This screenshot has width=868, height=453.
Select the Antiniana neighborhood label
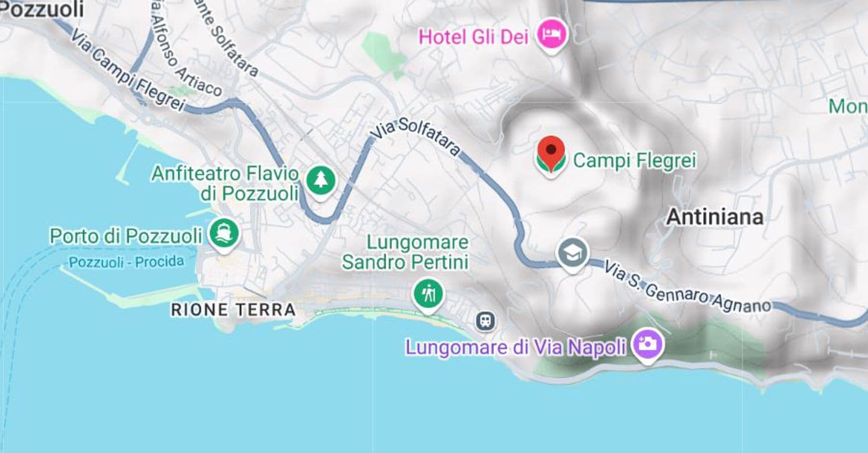(x=714, y=217)
